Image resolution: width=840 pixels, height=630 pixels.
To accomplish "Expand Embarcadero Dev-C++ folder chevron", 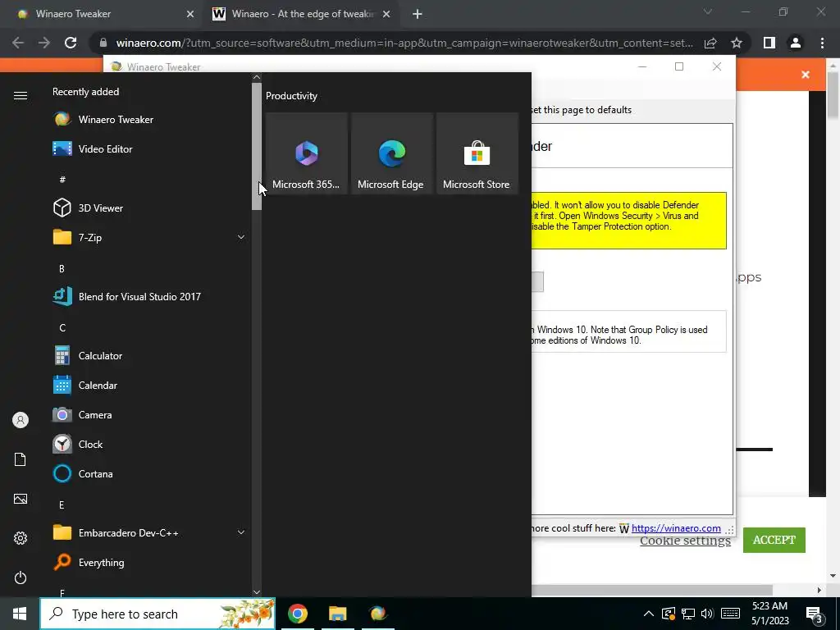I will (241, 532).
